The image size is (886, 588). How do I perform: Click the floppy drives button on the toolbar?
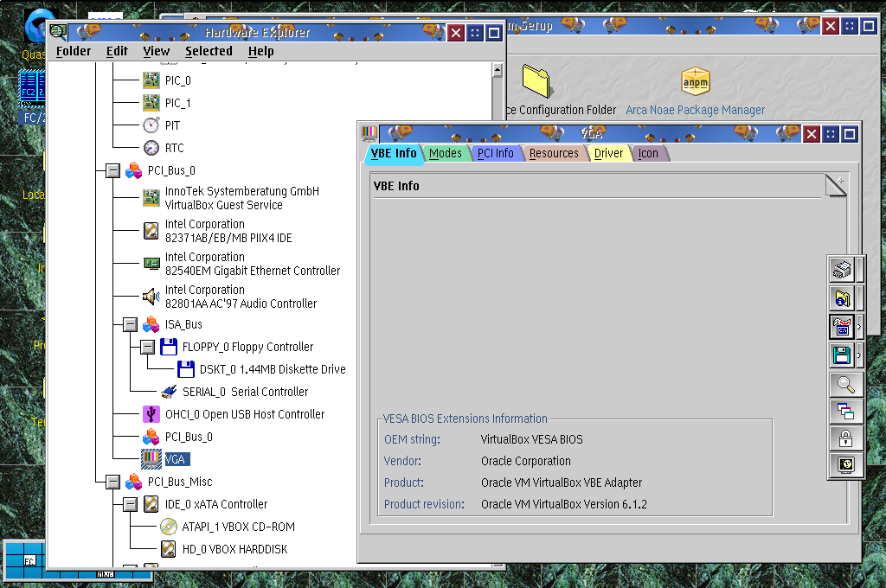[842, 355]
